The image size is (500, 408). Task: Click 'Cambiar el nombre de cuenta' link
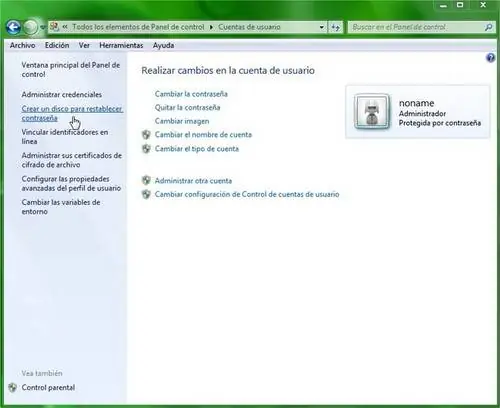203,135
